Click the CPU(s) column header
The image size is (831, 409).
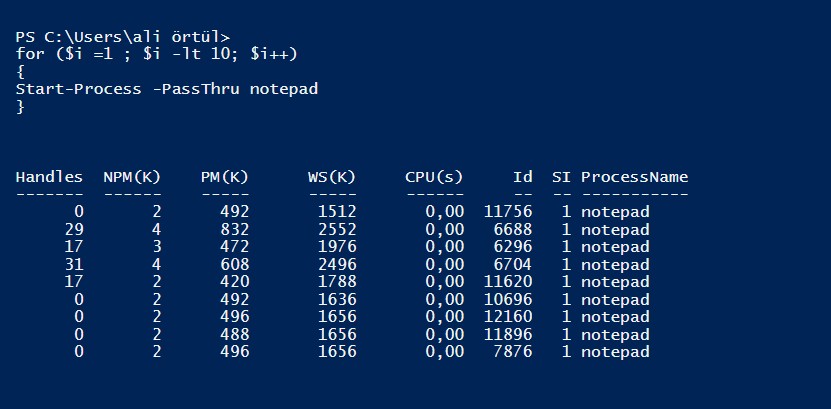click(x=434, y=177)
